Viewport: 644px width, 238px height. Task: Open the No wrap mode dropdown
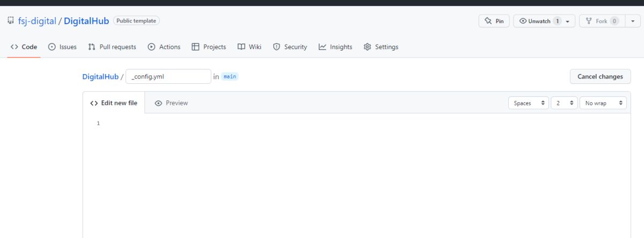[x=603, y=103]
